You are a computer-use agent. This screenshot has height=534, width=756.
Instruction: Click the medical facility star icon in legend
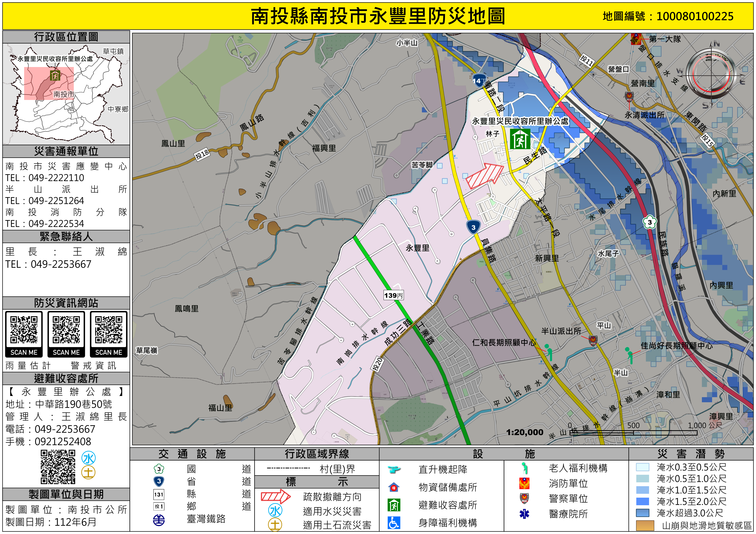click(524, 514)
